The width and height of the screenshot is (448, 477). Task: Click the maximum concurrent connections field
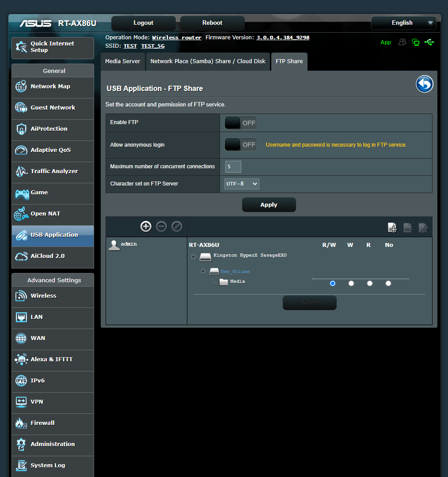tap(233, 167)
